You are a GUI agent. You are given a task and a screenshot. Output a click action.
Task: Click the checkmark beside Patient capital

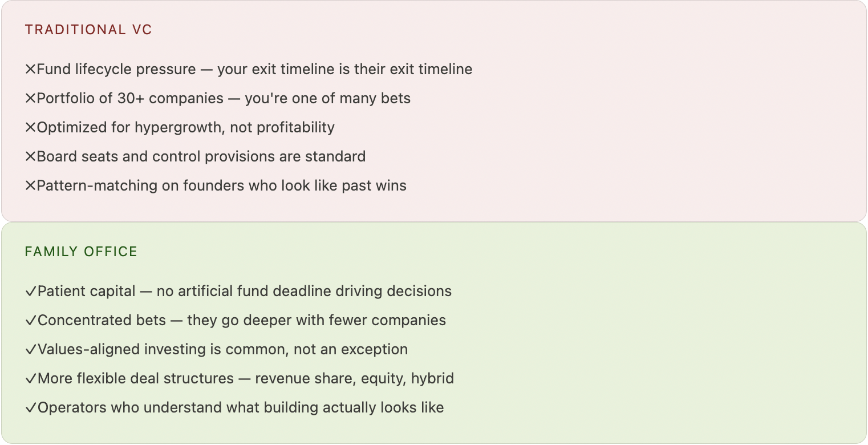[x=31, y=292]
